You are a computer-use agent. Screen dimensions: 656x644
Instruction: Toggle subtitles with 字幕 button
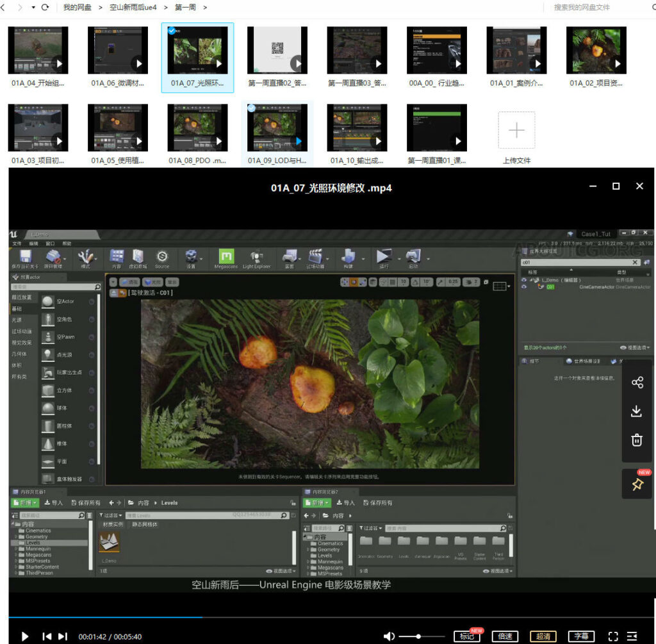581,636
